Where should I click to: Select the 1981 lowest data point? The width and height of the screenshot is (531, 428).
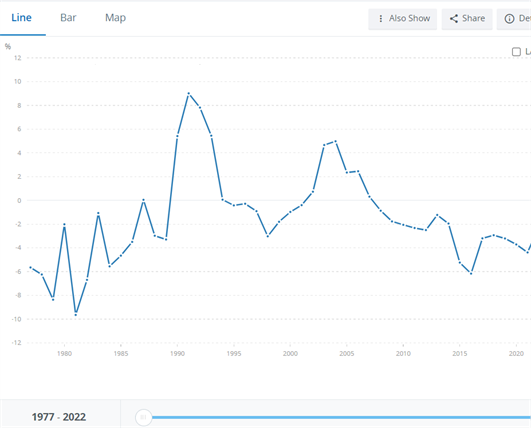pos(76,315)
